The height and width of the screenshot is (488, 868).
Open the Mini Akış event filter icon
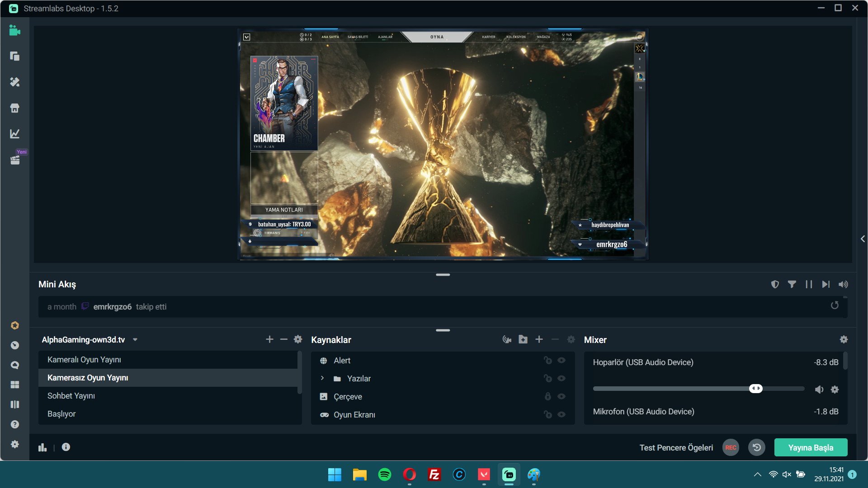pyautogui.click(x=792, y=284)
